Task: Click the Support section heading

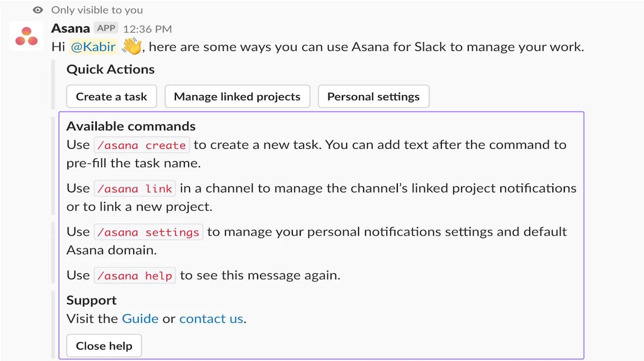Action: coord(91,300)
